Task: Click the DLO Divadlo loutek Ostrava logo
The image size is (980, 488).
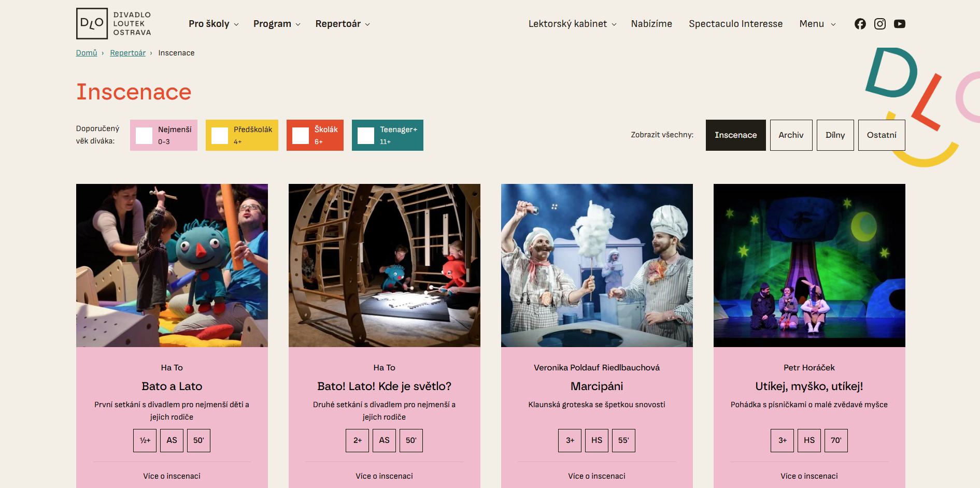Action: [114, 23]
